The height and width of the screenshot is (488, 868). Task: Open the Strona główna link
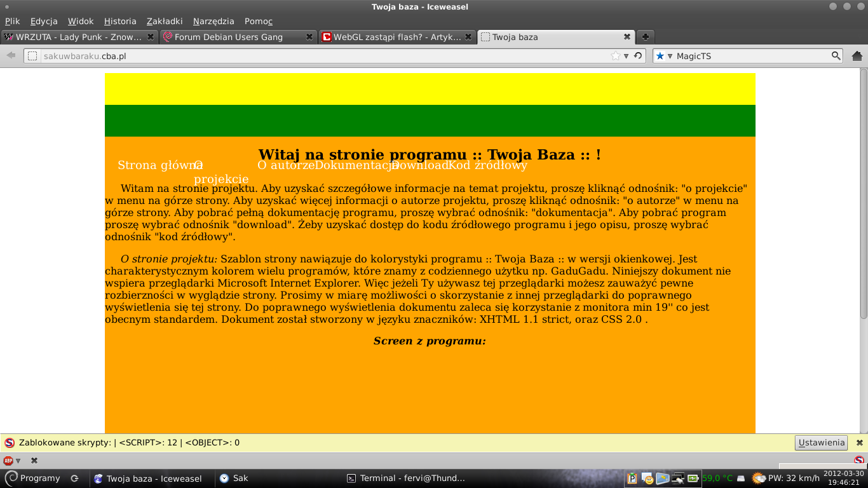tap(156, 165)
